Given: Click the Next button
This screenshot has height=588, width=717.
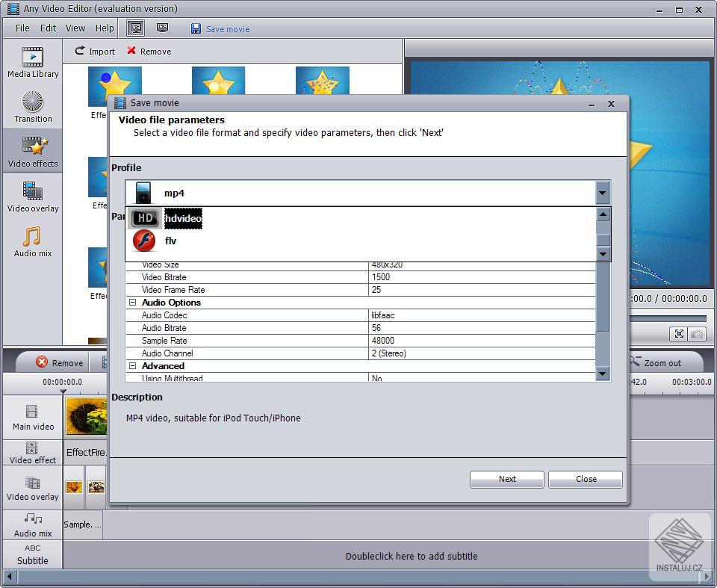Looking at the screenshot, I should pyautogui.click(x=506, y=479).
